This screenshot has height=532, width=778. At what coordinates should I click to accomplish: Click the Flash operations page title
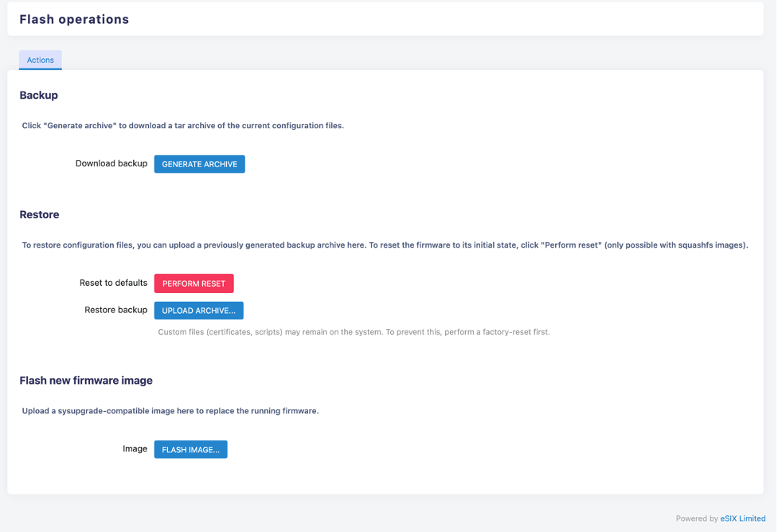point(73,19)
